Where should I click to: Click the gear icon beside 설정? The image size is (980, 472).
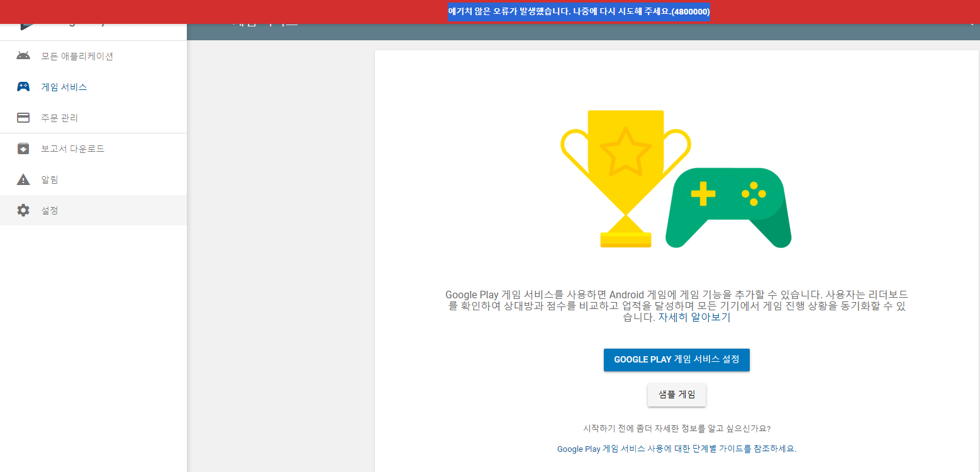pos(23,210)
